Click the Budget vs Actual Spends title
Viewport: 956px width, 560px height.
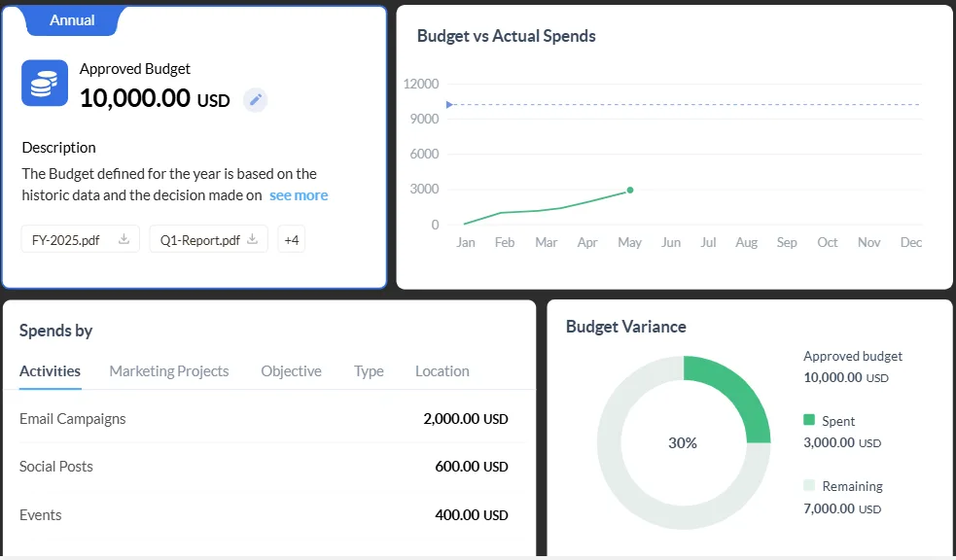tap(506, 36)
